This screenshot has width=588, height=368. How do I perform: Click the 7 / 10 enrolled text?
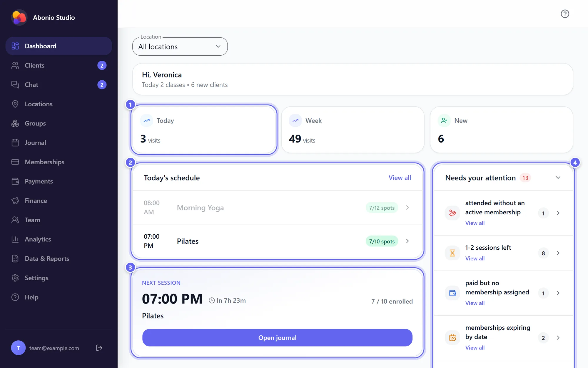click(392, 301)
